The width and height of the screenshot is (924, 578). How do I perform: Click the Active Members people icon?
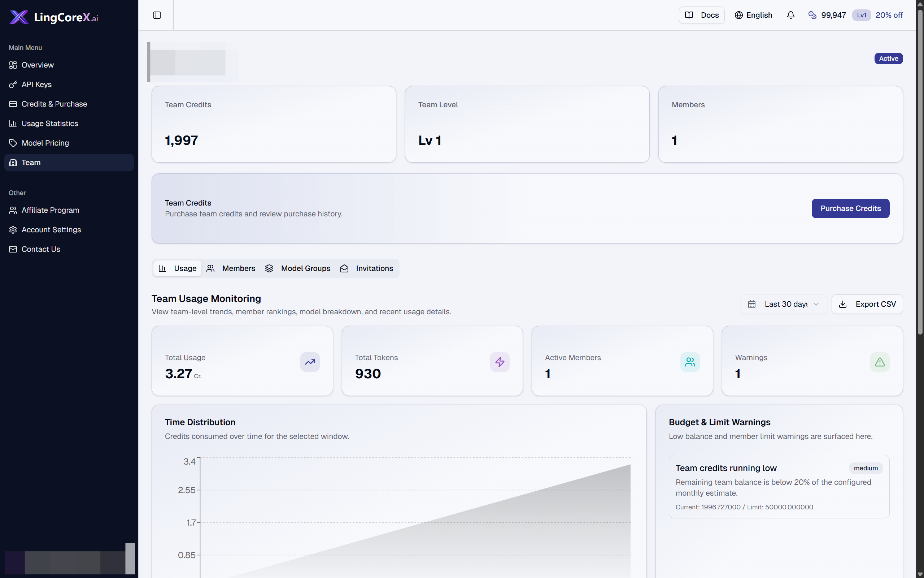690,362
